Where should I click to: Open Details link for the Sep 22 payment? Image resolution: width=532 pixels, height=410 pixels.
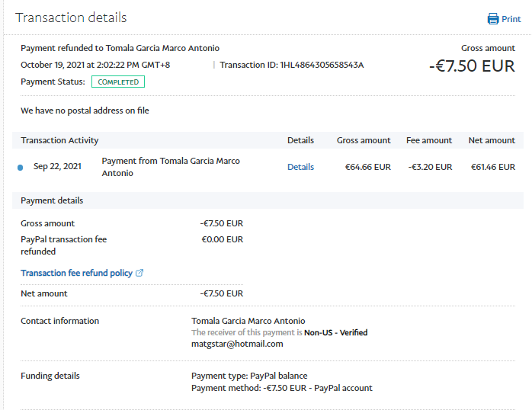pyautogui.click(x=300, y=167)
